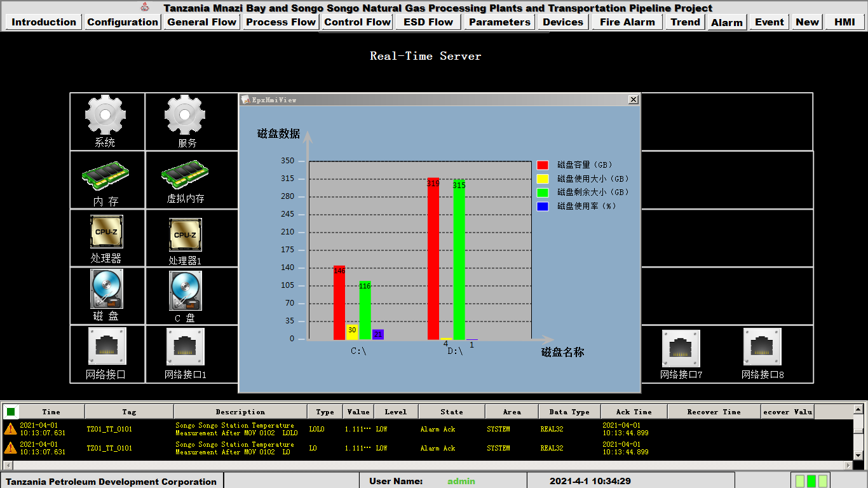Open the 网络接口7 network port icon
The width and height of the screenshot is (868, 488).
(681, 348)
